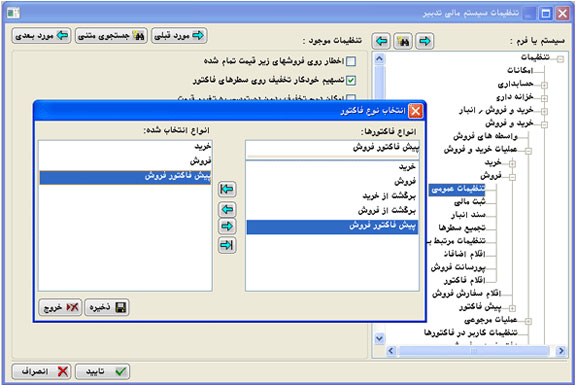Click the انصراف cancel button
This screenshot has height=388, width=579.
coord(41,371)
